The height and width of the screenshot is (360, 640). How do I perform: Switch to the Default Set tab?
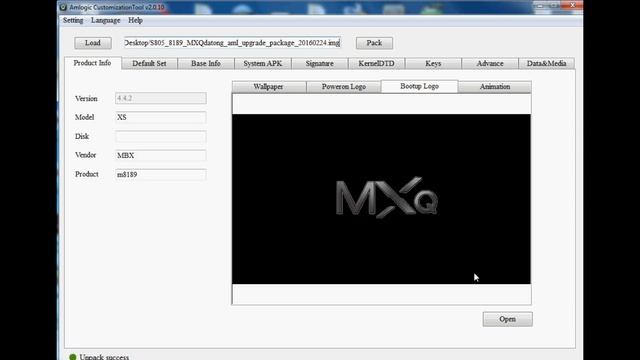(x=149, y=63)
